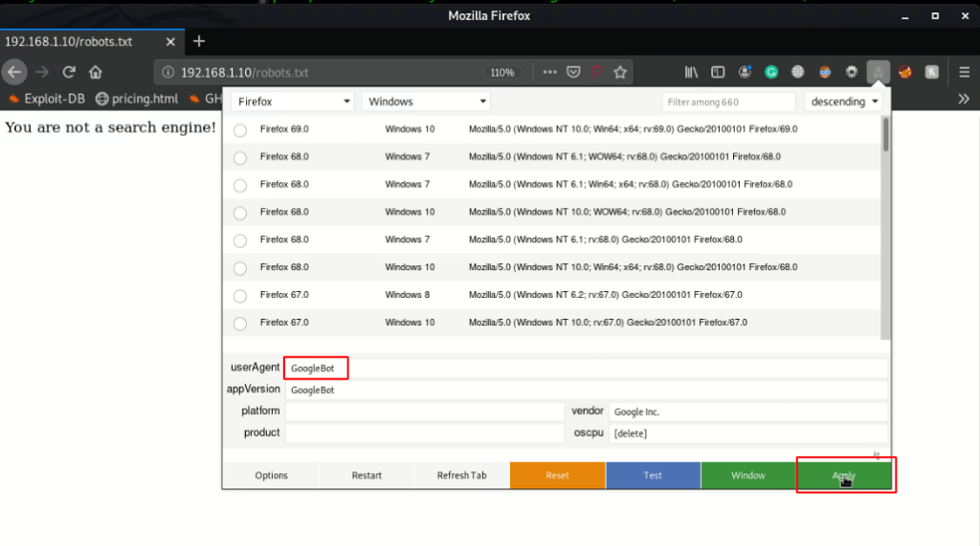
Task: Click the green Grammarly extension icon
Action: click(x=771, y=73)
